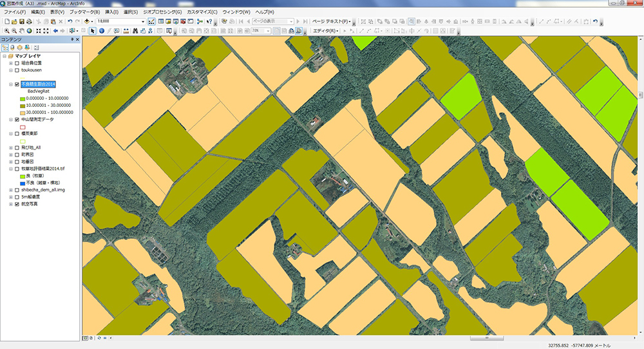Select the 中山間測定データ layer name
Viewport: 644px width, 349px height.
click(39, 120)
